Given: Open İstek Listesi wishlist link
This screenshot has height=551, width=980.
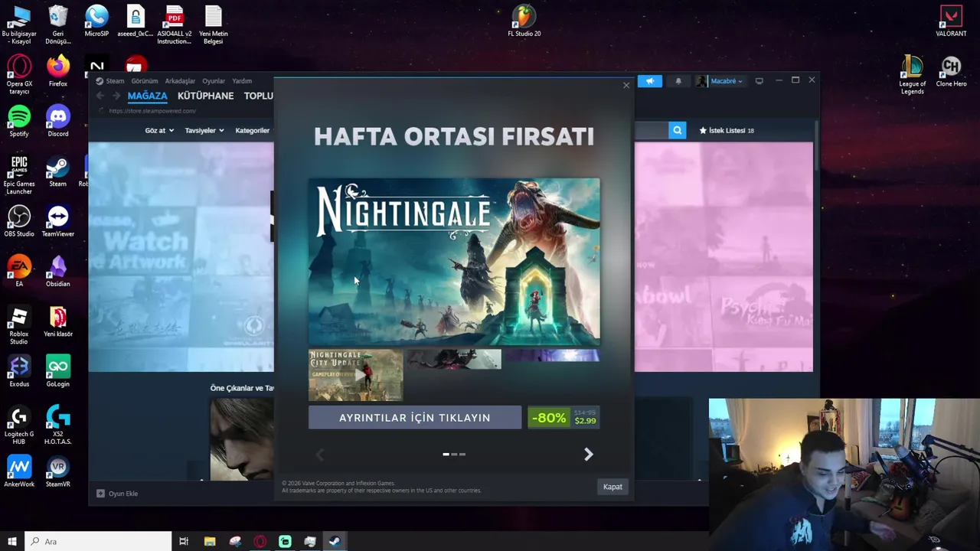Looking at the screenshot, I should (726, 131).
